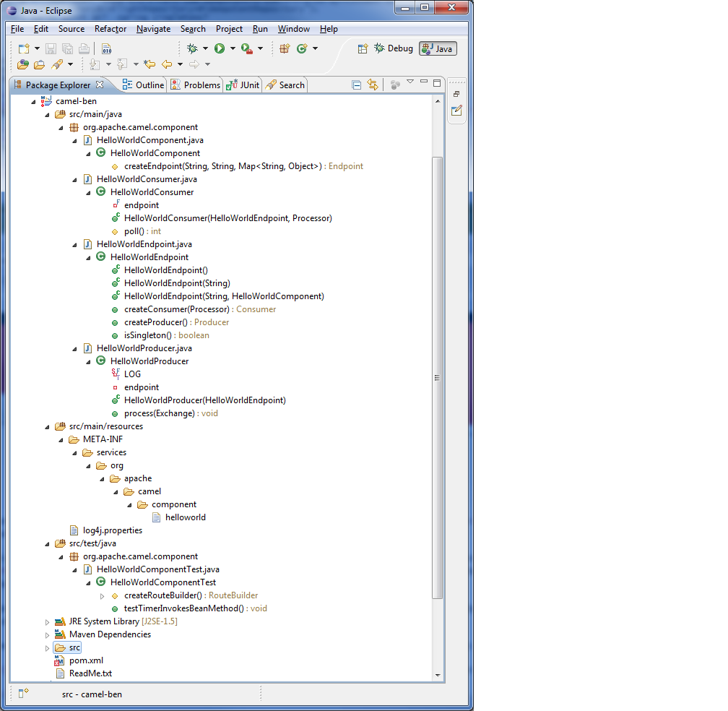Click the Package Explorer vertical scrollbar thumb
Image resolution: width=728 pixels, height=711 pixels.
438,378
